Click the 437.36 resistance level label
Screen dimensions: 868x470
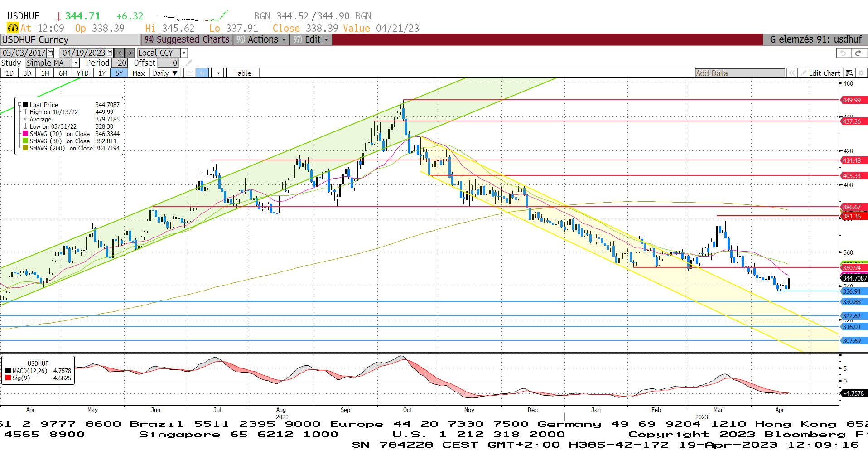(854, 121)
